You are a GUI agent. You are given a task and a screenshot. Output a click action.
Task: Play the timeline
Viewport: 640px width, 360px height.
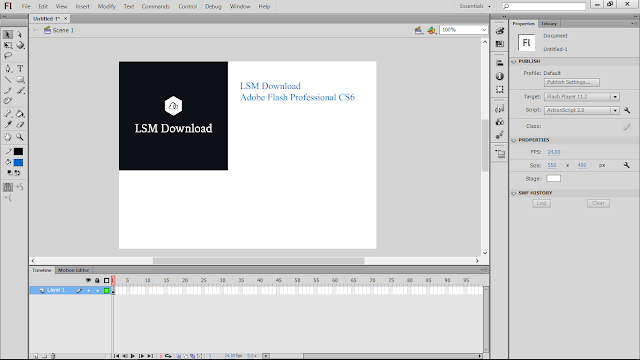(133, 356)
